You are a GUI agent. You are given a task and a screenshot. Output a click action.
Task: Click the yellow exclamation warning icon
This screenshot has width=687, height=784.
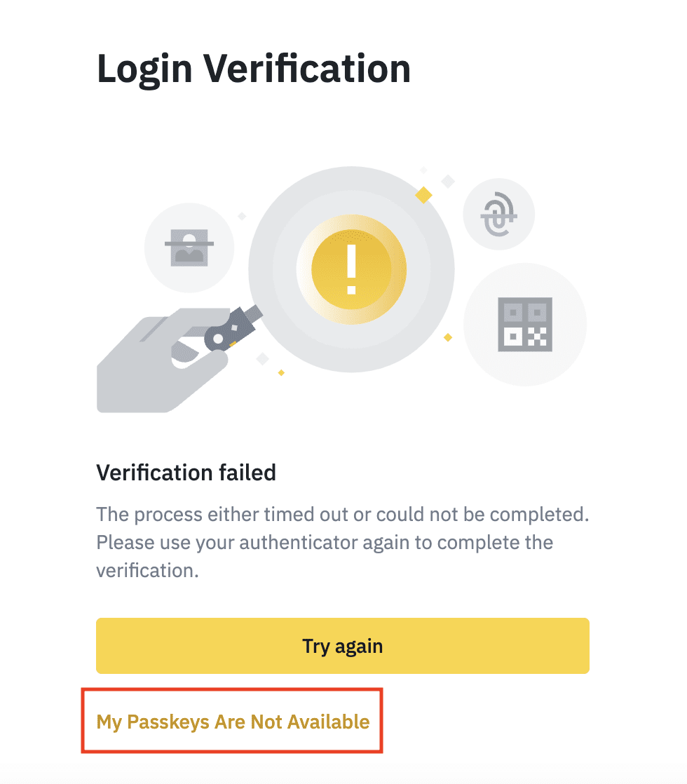click(351, 271)
